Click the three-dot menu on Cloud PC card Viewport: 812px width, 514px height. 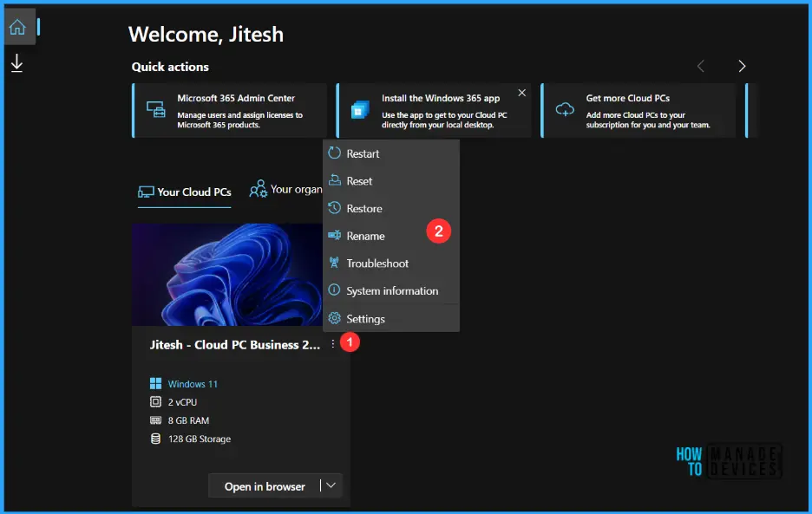pyautogui.click(x=332, y=344)
